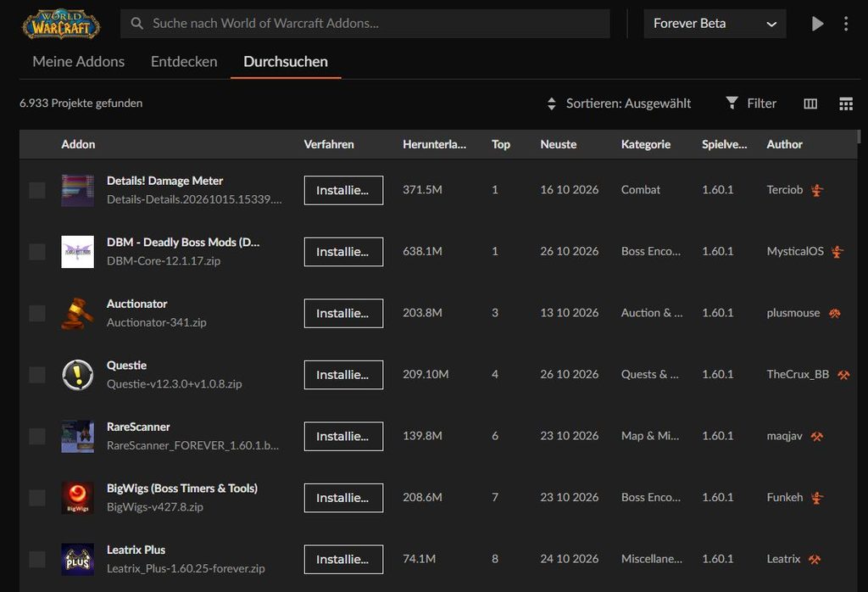Open the three-dot more options menu
Screen dimensions: 868x592
(846, 23)
